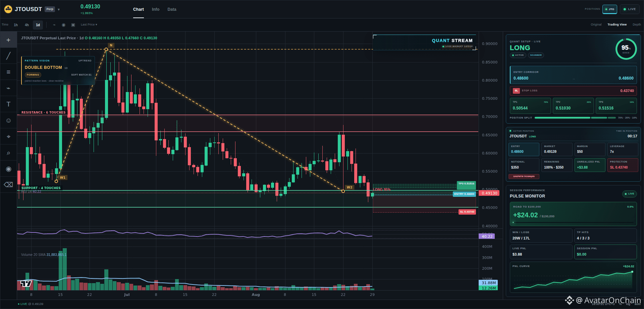Viewport: 644px width, 309px height.
Task: Switch to the Info tab
Action: (x=156, y=9)
